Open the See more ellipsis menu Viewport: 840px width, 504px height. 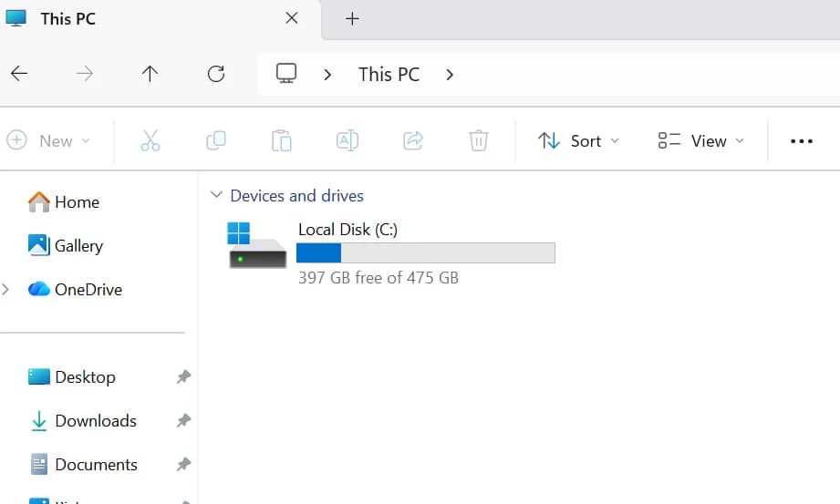(802, 141)
